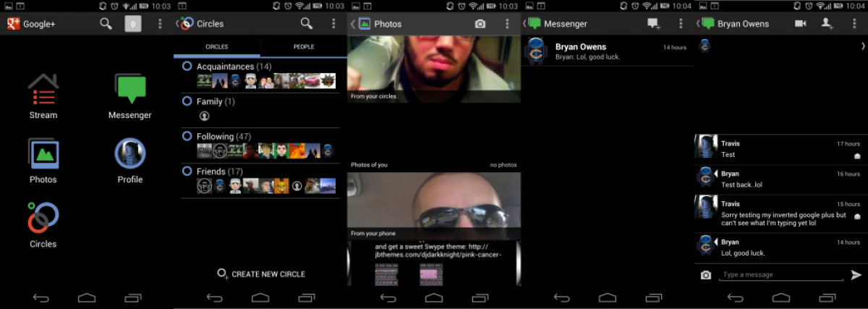868x309 pixels.
Task: Tap CREATE NEW CIRCLE button
Action: 261,274
